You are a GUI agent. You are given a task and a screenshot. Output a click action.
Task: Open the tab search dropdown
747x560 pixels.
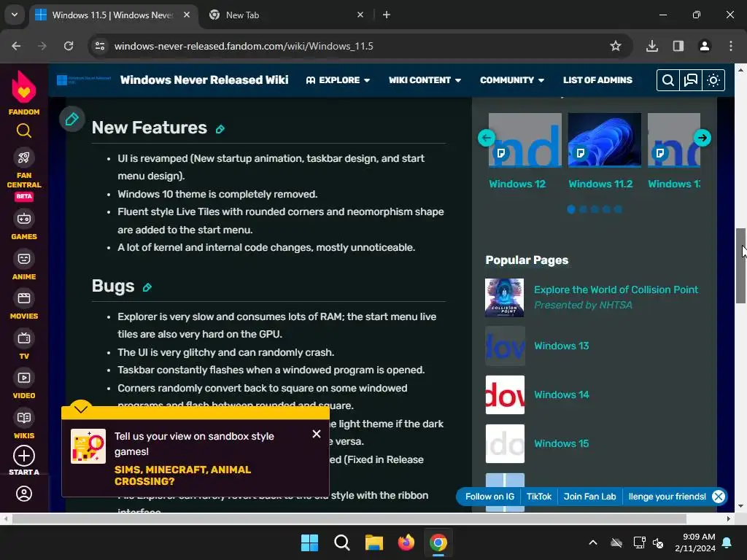click(x=15, y=15)
